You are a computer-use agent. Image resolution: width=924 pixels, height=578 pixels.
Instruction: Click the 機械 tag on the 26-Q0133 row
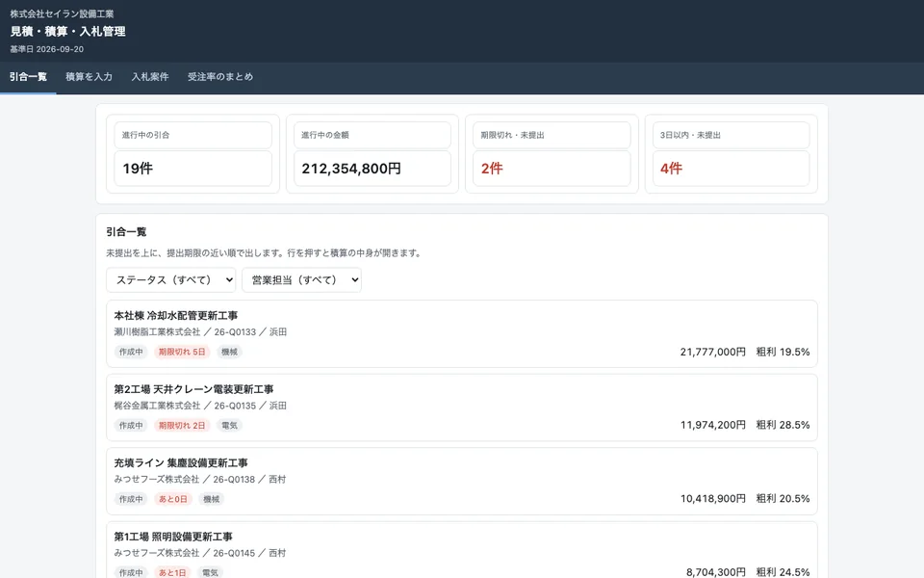(229, 353)
